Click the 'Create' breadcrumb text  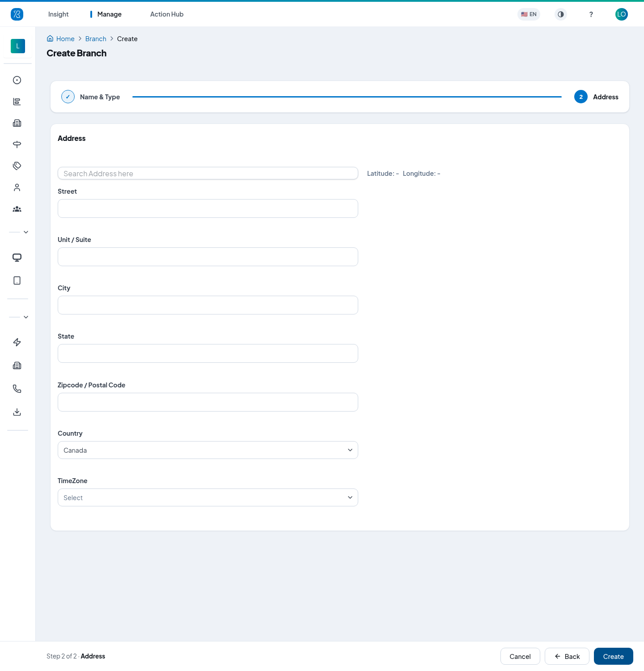[127, 39]
